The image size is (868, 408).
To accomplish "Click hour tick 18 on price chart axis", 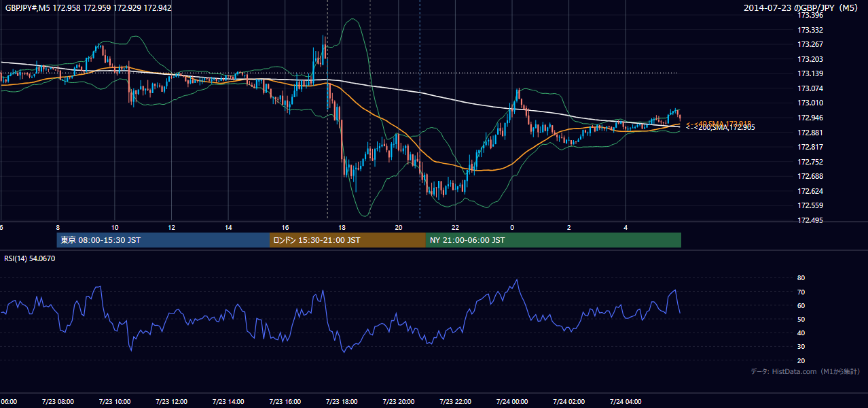I will tap(342, 227).
